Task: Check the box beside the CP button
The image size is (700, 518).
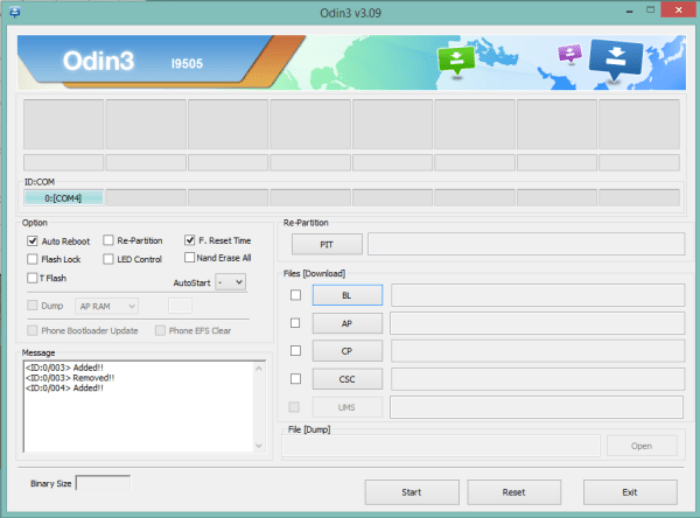Action: pos(296,351)
